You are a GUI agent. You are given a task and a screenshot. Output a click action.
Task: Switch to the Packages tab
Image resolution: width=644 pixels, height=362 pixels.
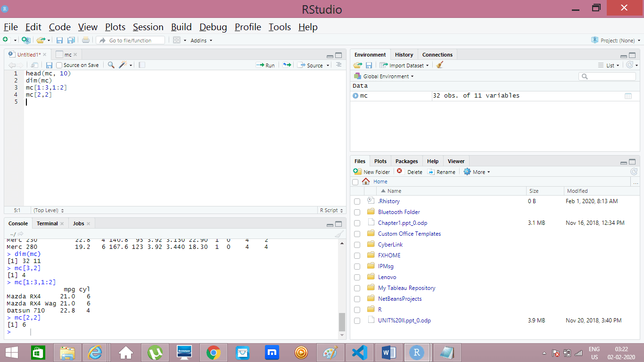click(406, 161)
